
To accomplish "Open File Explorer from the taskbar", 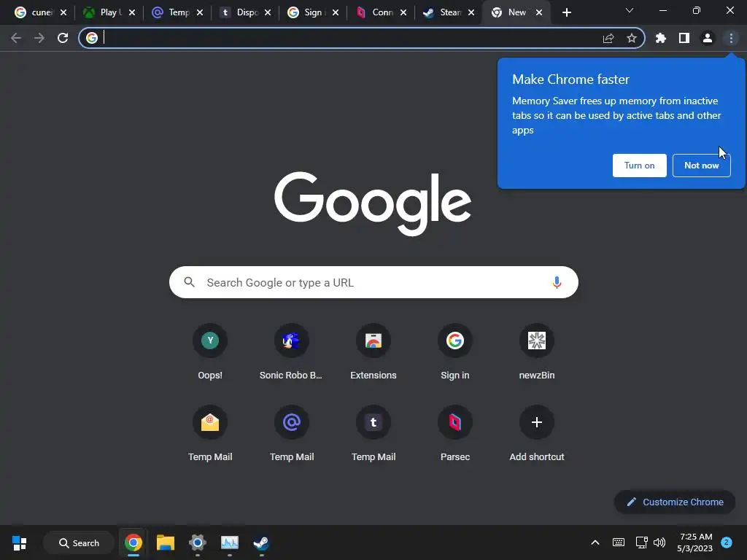I will click(x=166, y=542).
